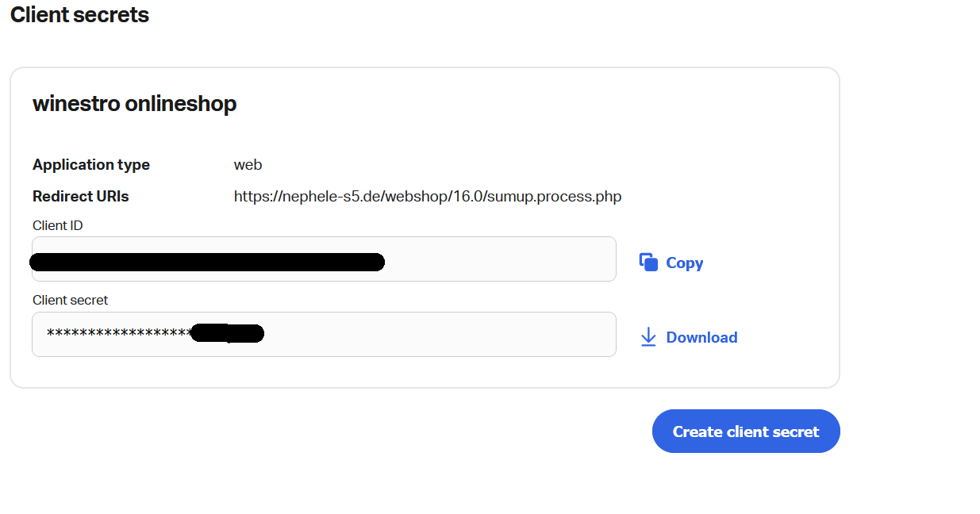
Task: Click the Download text link
Action: click(701, 337)
